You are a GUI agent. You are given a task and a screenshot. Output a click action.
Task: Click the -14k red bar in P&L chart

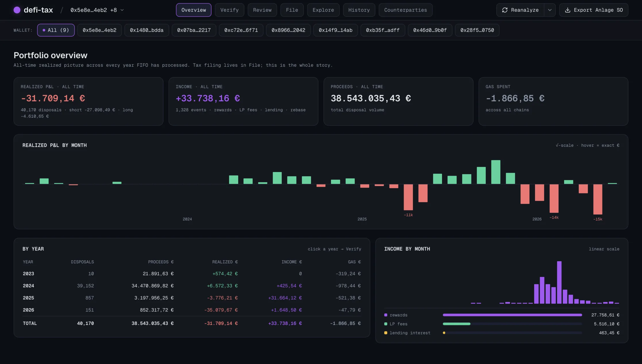click(x=554, y=198)
